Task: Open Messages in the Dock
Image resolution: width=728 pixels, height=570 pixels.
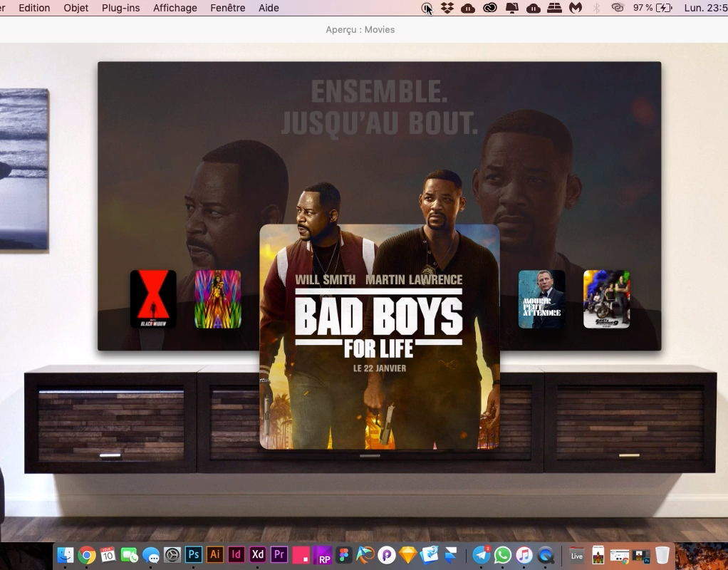Action: click(151, 554)
